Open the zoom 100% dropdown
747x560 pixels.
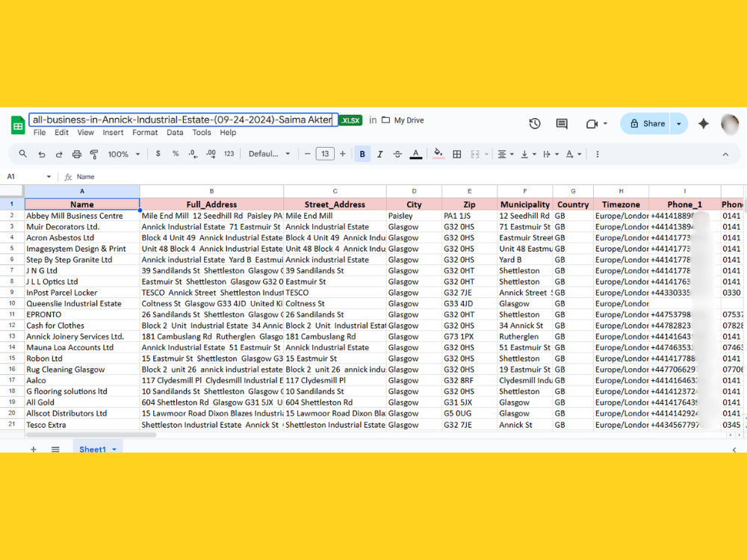point(124,154)
